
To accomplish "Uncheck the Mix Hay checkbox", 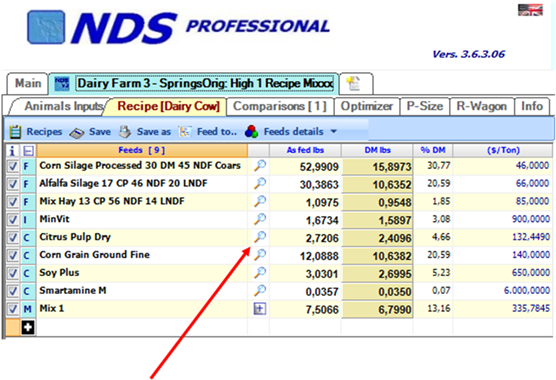I will click(x=13, y=201).
